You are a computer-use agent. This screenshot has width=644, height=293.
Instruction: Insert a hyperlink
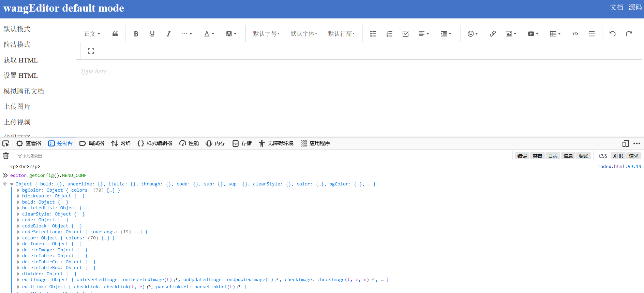click(493, 34)
